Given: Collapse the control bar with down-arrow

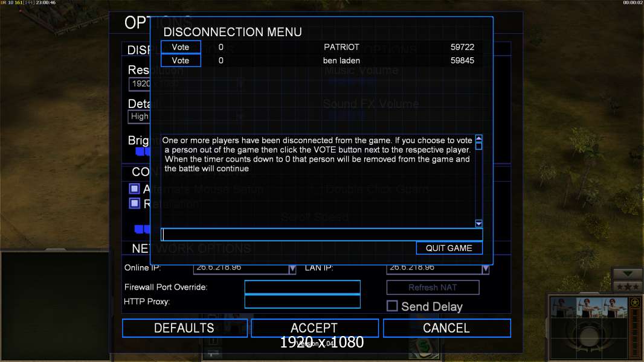Looking at the screenshot, I should [627, 274].
